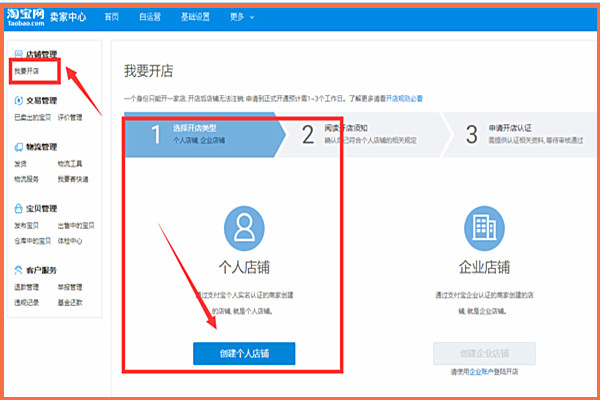
Task: Open the 开店规则必看 link
Action: [x=405, y=99]
